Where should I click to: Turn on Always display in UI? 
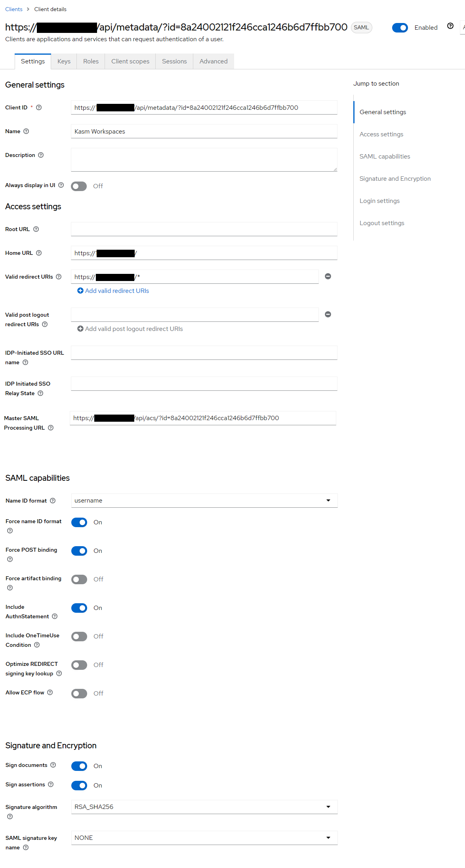click(x=79, y=186)
